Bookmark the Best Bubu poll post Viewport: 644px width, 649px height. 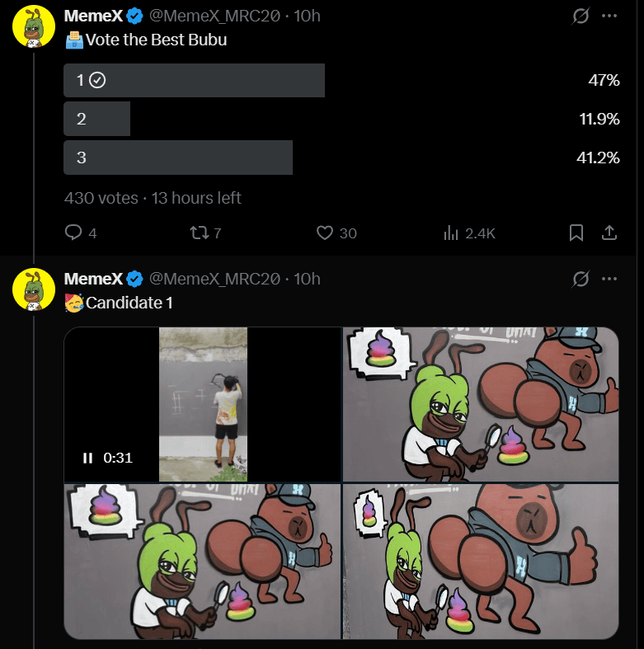576,233
